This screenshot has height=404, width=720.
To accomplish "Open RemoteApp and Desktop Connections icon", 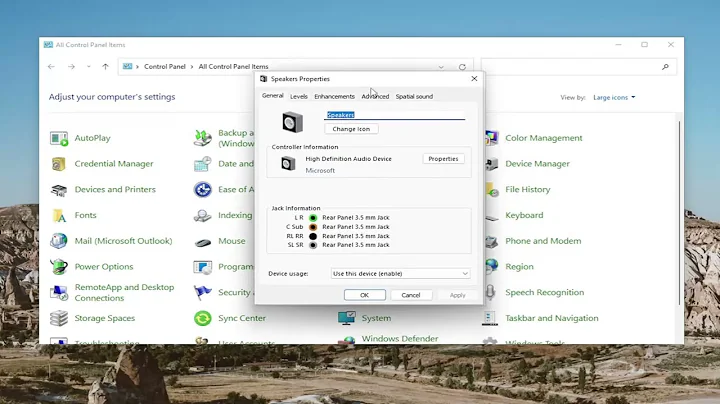I will click(x=59, y=292).
